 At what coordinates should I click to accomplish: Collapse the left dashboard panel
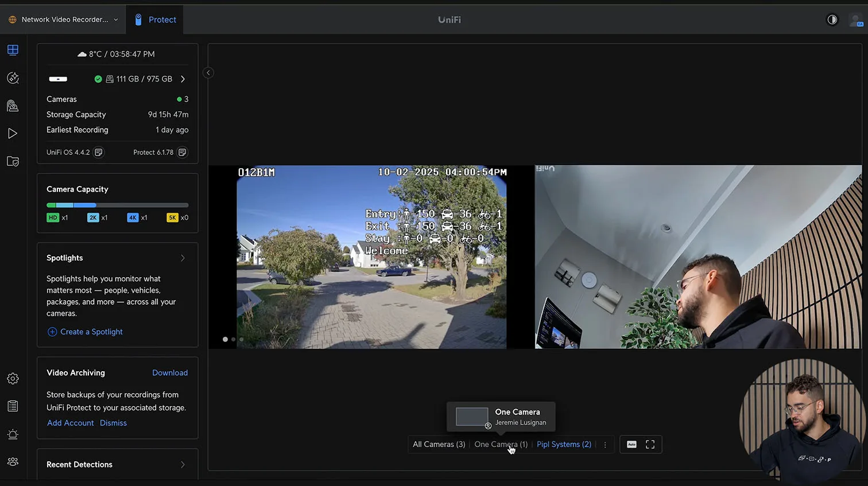click(x=208, y=73)
